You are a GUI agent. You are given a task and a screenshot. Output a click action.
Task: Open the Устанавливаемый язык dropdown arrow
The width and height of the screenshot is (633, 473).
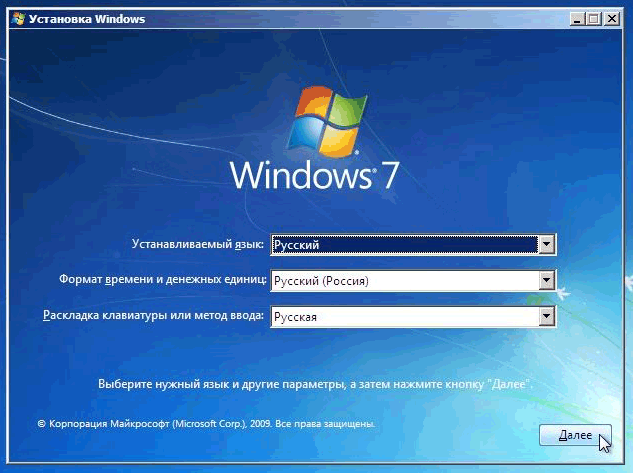click(x=546, y=244)
